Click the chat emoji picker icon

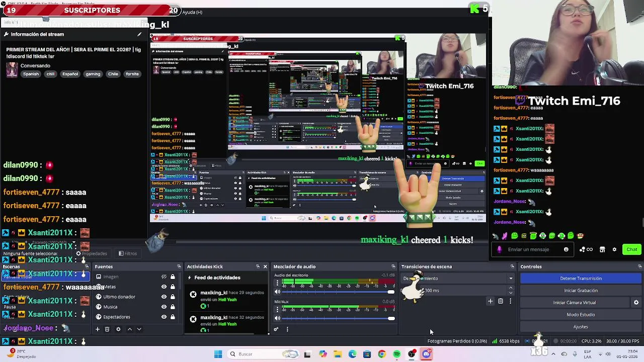[566, 249]
